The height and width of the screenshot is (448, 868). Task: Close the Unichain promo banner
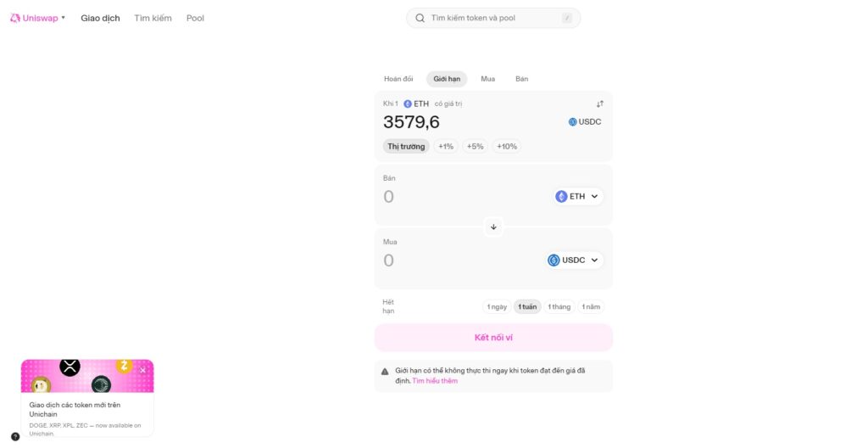[142, 370]
